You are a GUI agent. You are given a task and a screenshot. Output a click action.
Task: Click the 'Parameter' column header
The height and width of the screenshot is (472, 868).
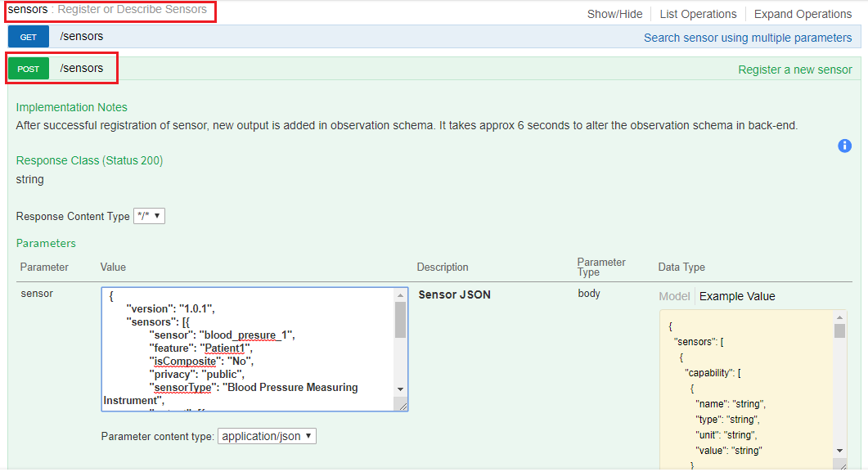point(44,267)
